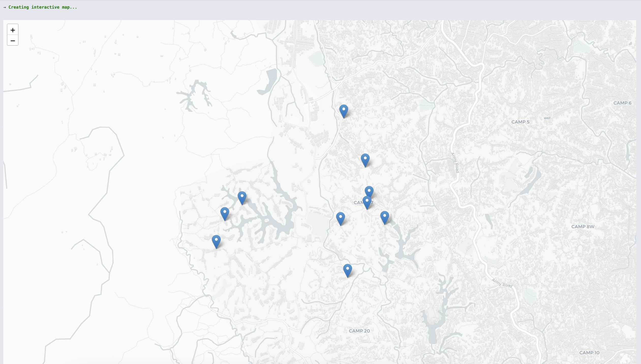
Task: Click the 'Creating interactive map...' status text
Action: click(x=42, y=7)
